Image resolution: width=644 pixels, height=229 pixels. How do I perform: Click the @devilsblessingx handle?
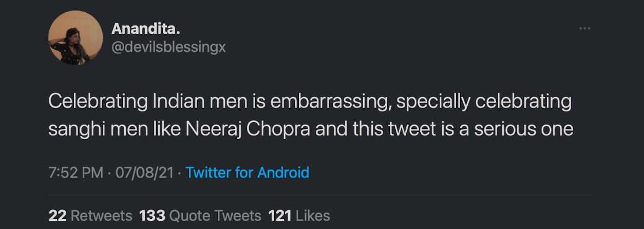click(x=168, y=47)
